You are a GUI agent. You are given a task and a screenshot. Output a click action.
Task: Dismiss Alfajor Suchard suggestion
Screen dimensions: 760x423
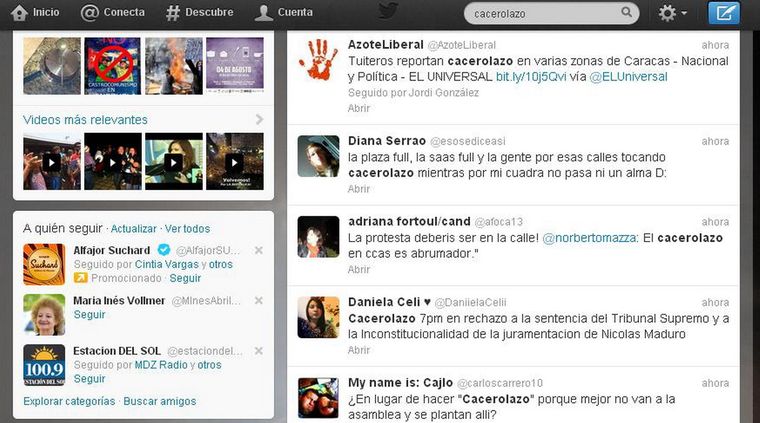pyautogui.click(x=259, y=250)
